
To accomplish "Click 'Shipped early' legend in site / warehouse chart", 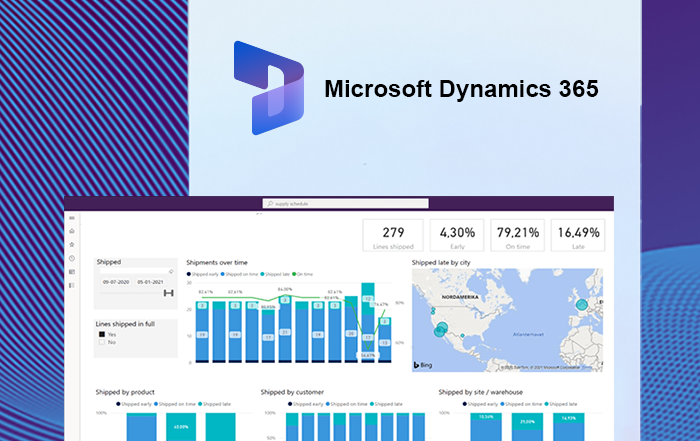I will point(480,404).
